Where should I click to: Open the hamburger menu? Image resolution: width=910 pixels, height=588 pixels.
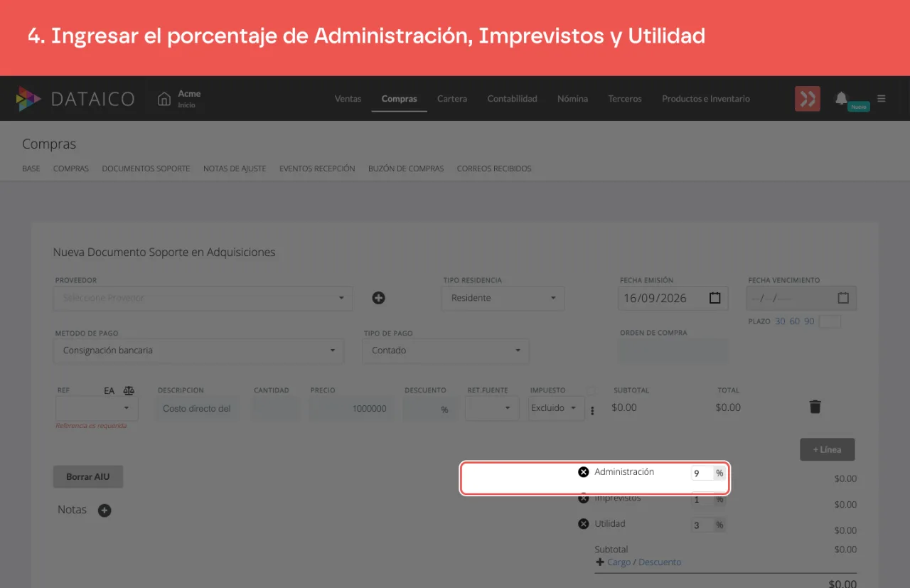tap(882, 99)
